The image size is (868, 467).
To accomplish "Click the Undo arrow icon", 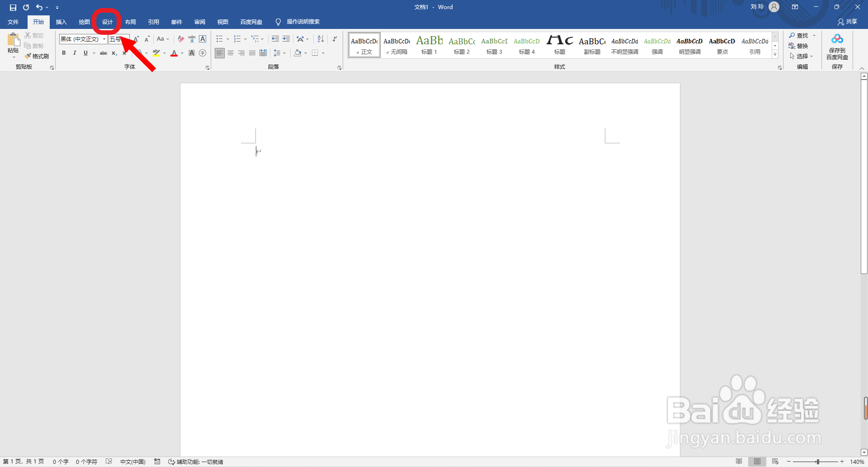I will pyautogui.click(x=39, y=7).
